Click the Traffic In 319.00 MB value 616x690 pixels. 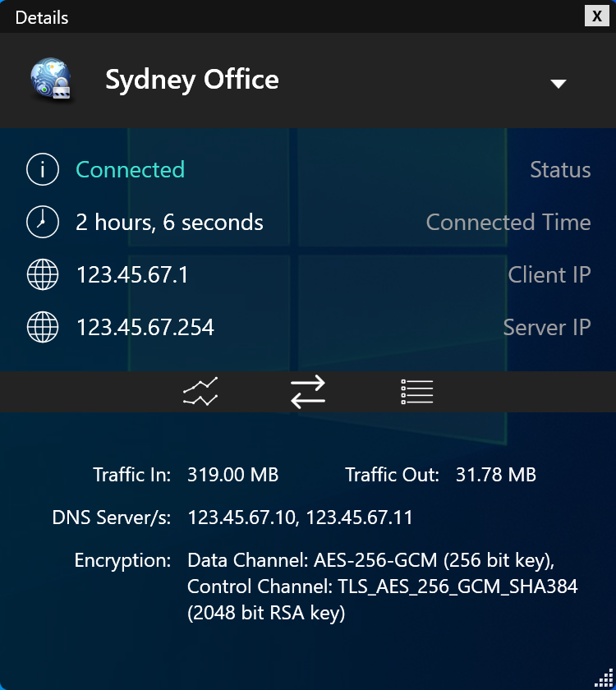(232, 475)
